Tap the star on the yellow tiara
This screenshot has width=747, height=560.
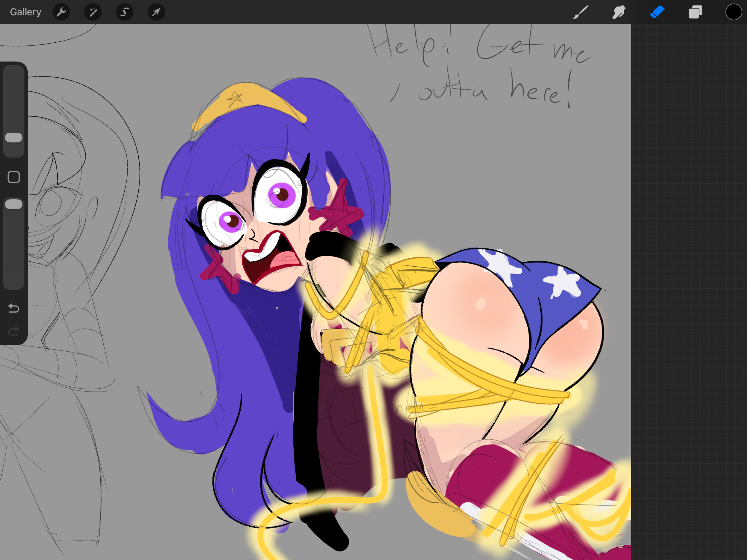point(234,99)
